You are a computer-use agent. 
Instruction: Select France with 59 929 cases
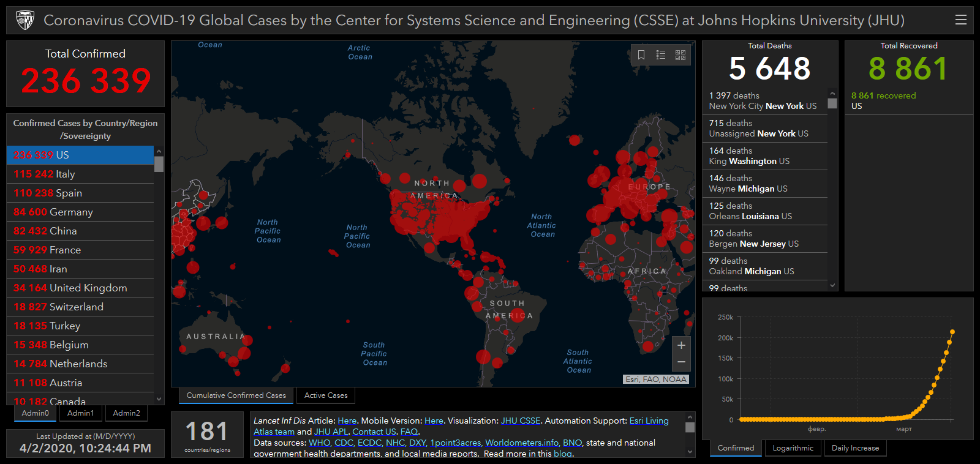point(80,250)
